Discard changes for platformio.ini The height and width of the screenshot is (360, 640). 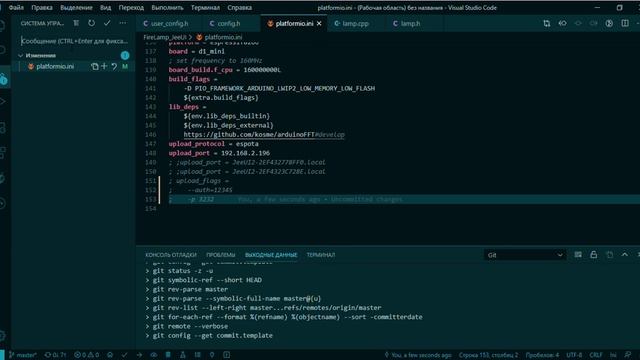pyautogui.click(x=114, y=66)
